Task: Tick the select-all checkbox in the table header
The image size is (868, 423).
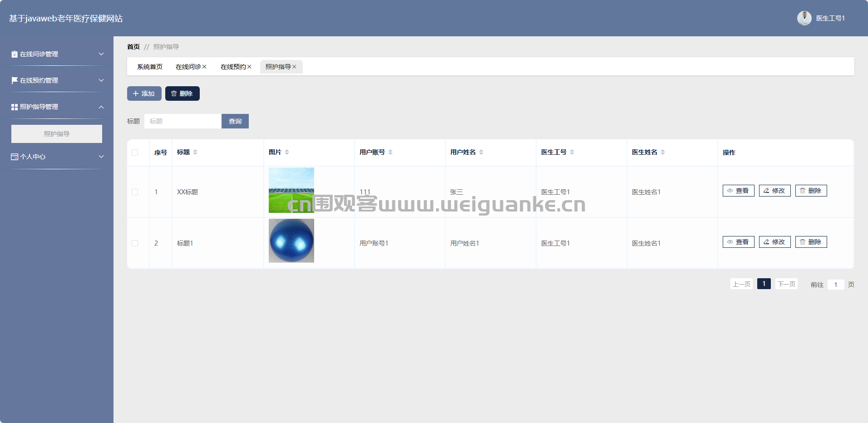Action: tap(135, 152)
